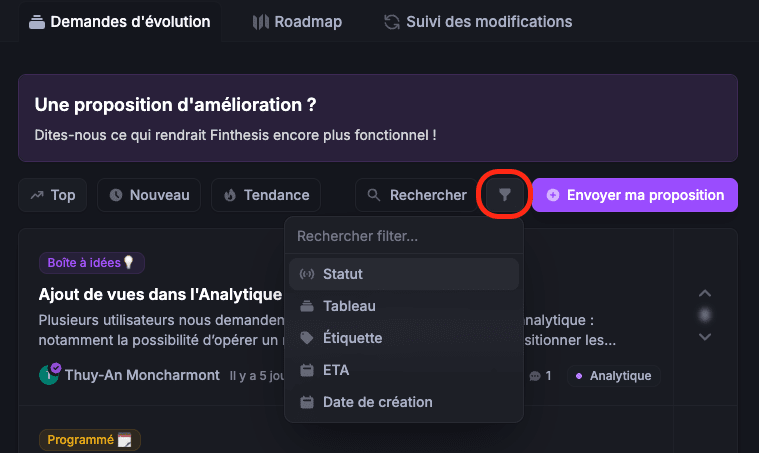Click the Analytique tag badge
Viewport: 759px width, 453px height.
coord(613,376)
